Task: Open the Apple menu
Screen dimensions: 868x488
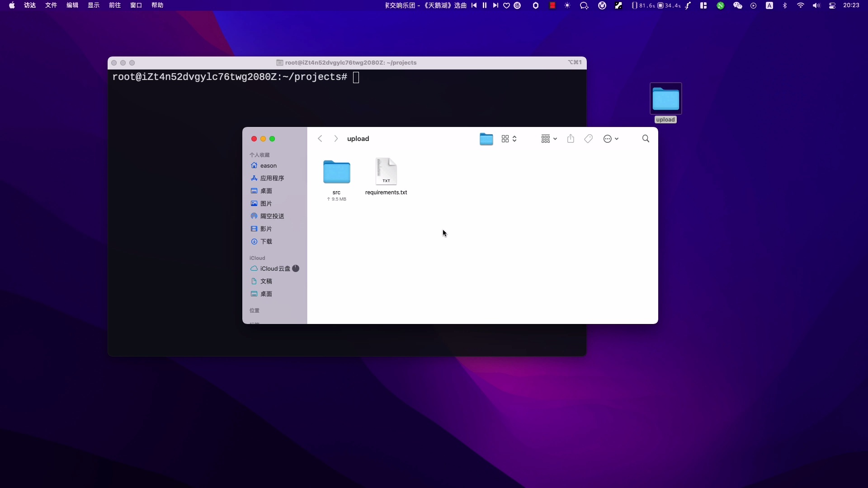Action: [x=12, y=5]
